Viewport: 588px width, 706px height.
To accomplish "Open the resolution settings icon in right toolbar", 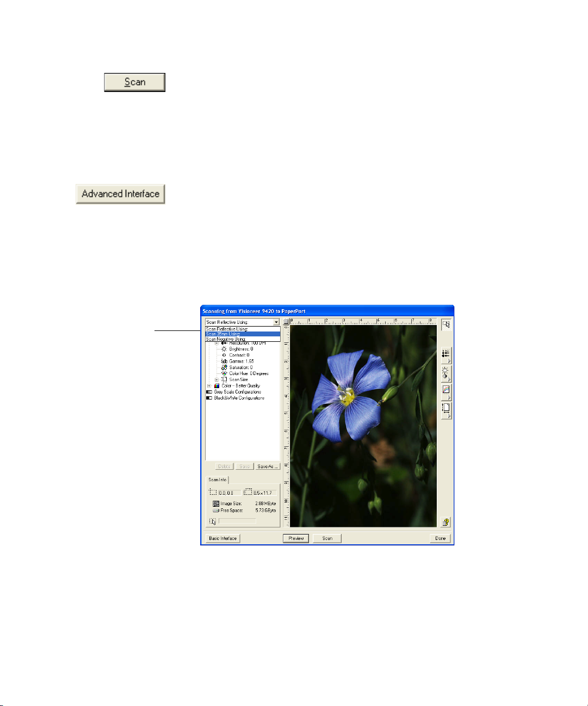I will click(446, 356).
